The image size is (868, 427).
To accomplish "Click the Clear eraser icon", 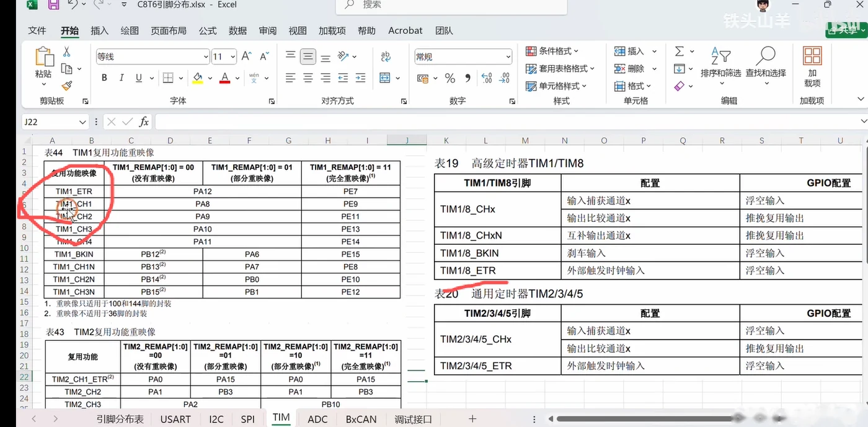I will click(x=680, y=86).
